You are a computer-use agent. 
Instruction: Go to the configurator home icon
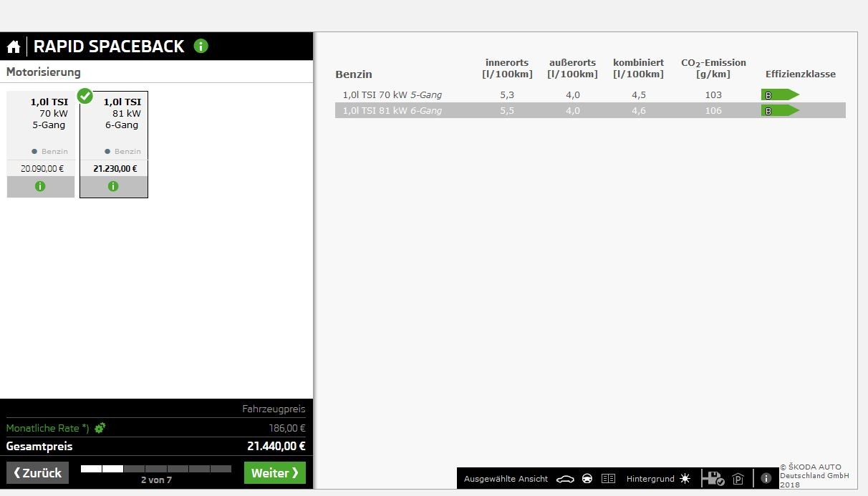pyautogui.click(x=14, y=47)
